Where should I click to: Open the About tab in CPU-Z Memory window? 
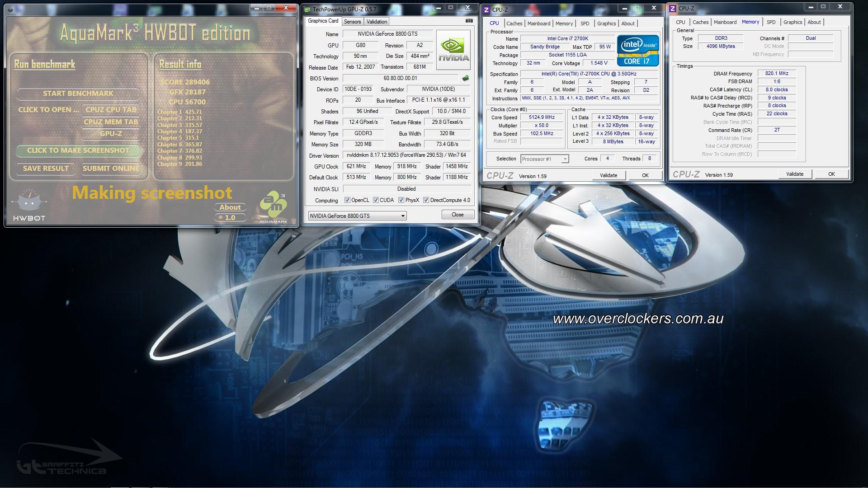814,22
